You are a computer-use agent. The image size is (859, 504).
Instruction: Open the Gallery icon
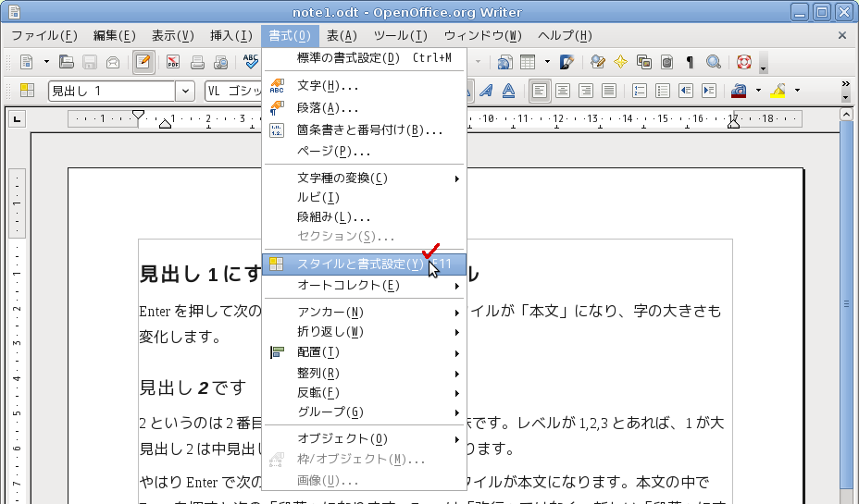coord(643,62)
